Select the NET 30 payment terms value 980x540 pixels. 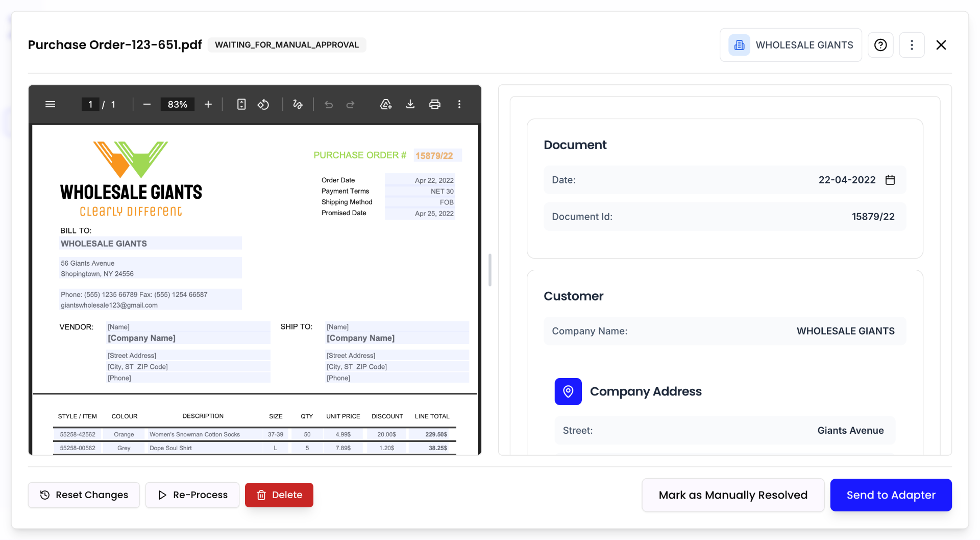[442, 192]
